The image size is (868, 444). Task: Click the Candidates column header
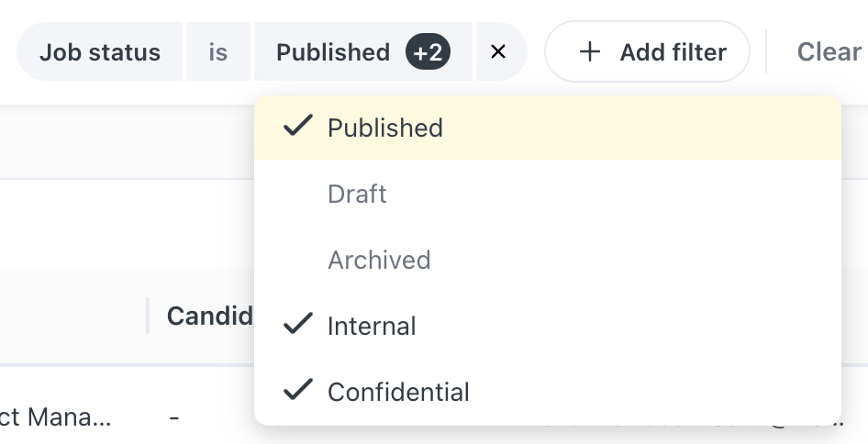(x=209, y=316)
